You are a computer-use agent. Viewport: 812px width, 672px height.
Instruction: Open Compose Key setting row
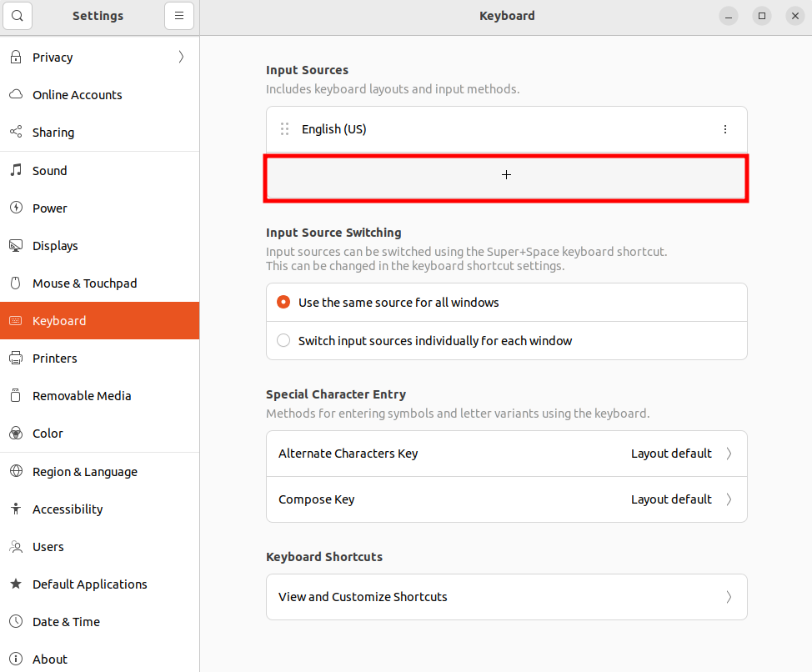[x=507, y=499]
